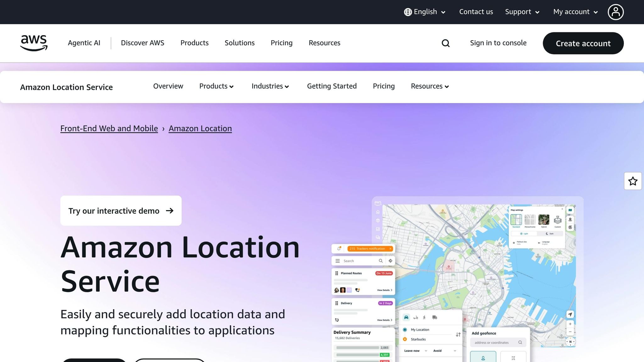Expand Products in Amazon Location Service bar
The height and width of the screenshot is (362, 644).
click(x=216, y=86)
